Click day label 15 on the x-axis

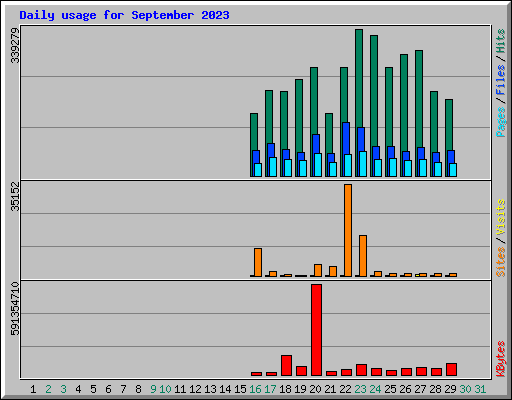[x=240, y=389]
